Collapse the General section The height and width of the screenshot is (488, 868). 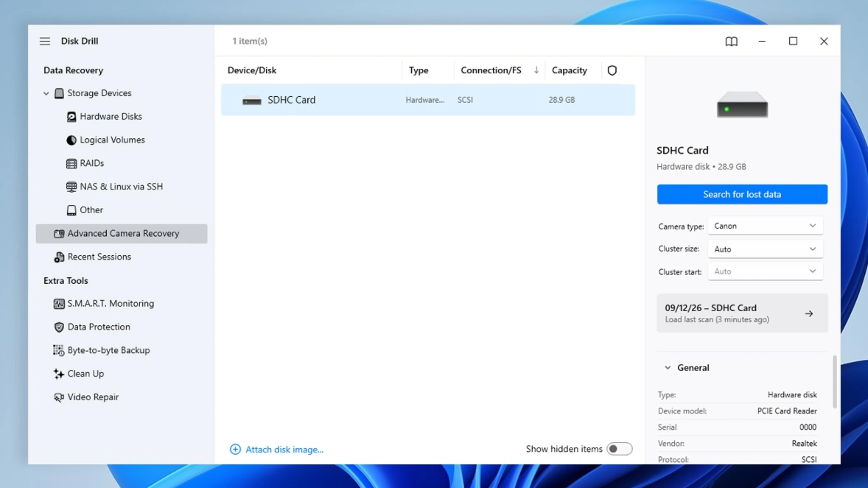pyautogui.click(x=668, y=368)
